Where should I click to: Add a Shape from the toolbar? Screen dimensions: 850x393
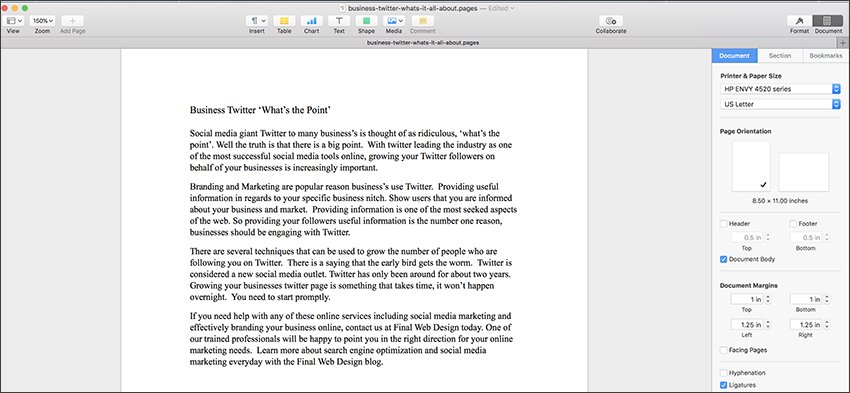coord(366,21)
